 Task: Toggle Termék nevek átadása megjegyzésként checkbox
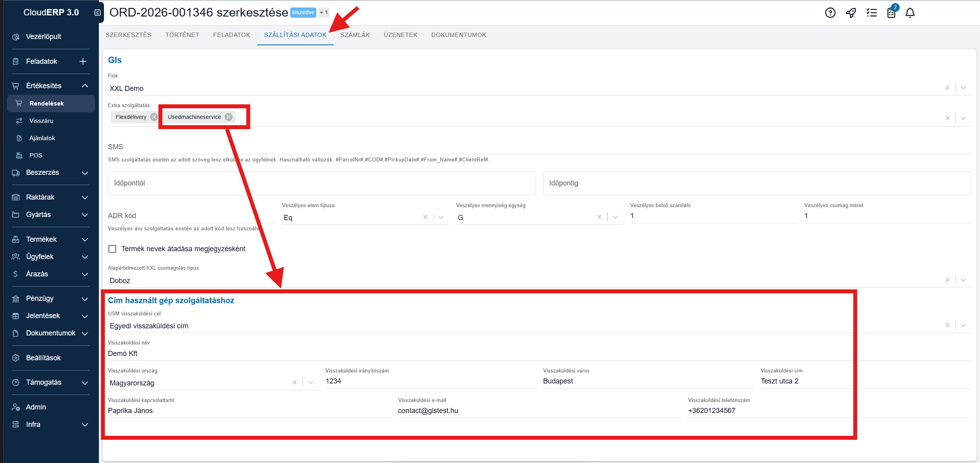click(112, 249)
